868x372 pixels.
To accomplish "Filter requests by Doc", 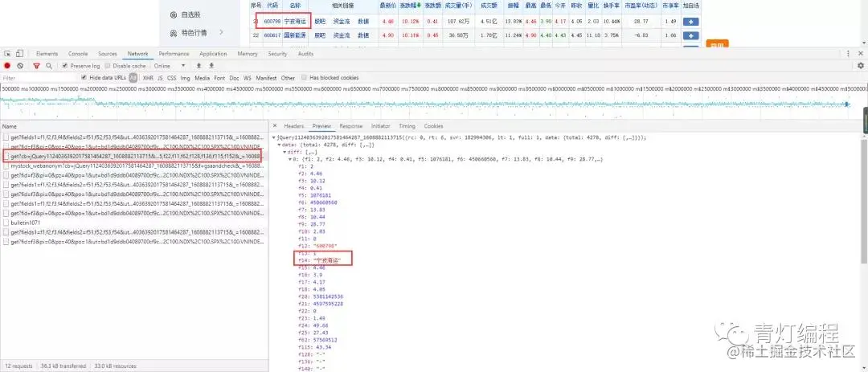I will pos(234,78).
